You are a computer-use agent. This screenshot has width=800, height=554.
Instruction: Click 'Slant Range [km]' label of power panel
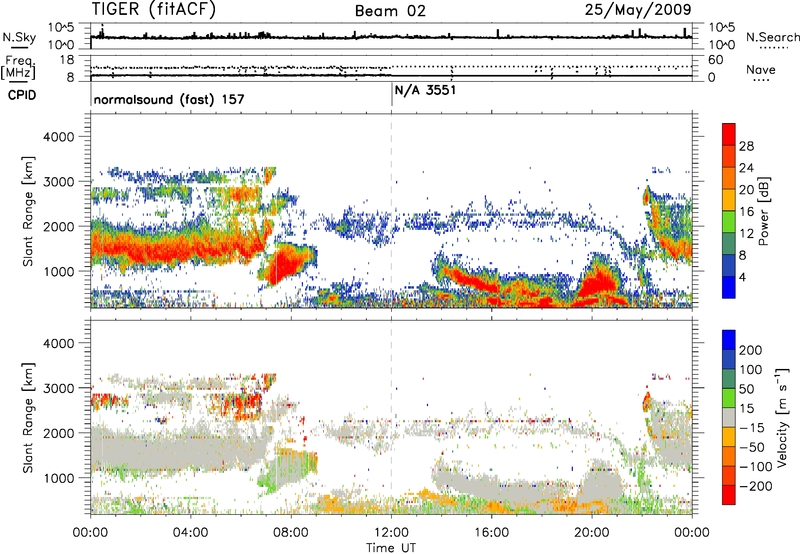(28, 211)
